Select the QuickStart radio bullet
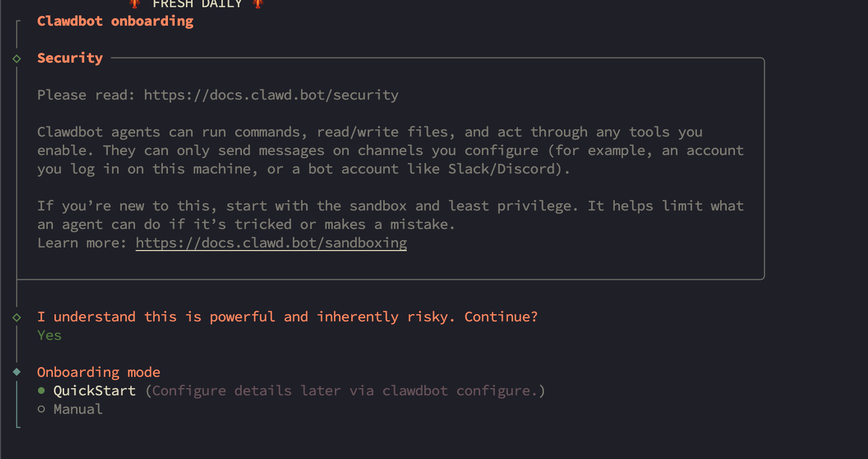Viewport: 868px width, 459px height. (42, 391)
